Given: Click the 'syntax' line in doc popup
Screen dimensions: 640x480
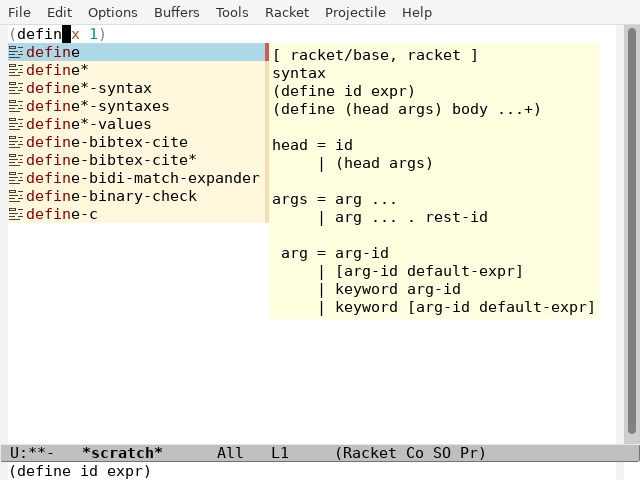Looking at the screenshot, I should tap(299, 73).
